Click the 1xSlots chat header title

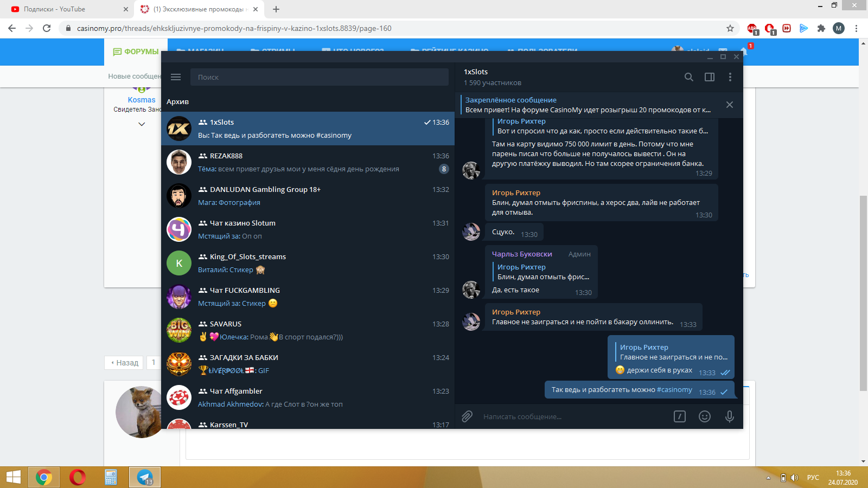click(x=476, y=72)
